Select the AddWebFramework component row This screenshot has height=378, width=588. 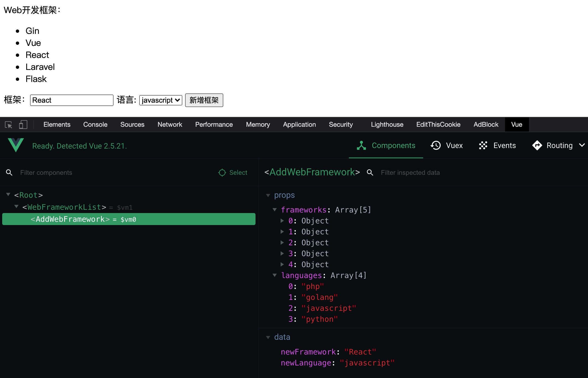pos(129,219)
